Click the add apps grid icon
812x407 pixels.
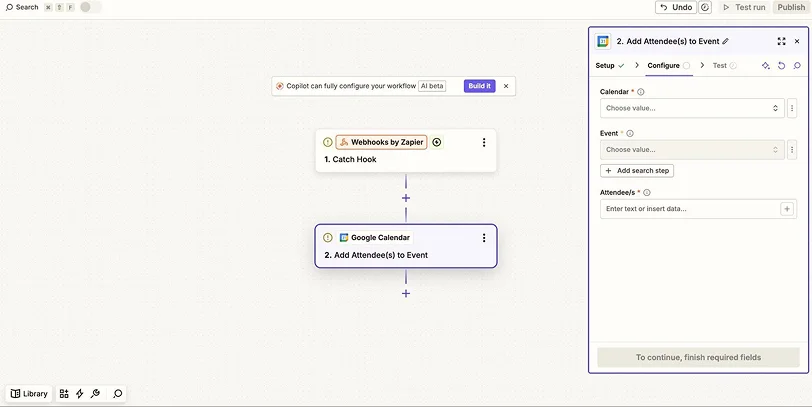point(64,394)
